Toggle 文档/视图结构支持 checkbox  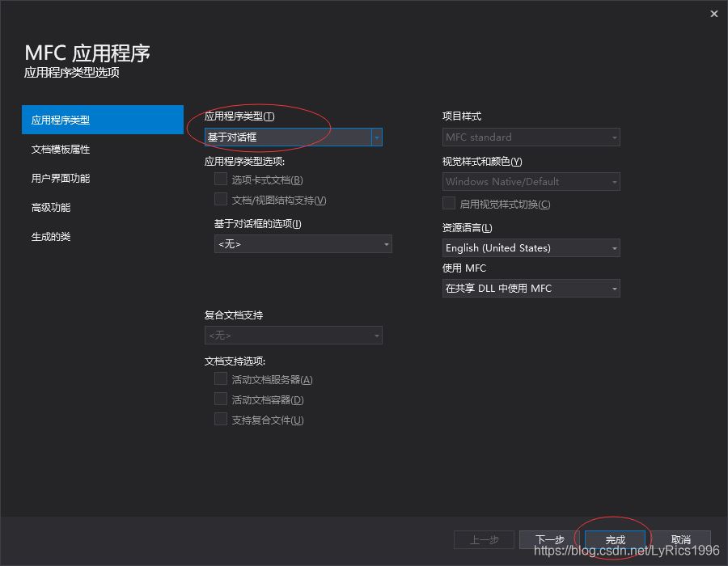221,200
